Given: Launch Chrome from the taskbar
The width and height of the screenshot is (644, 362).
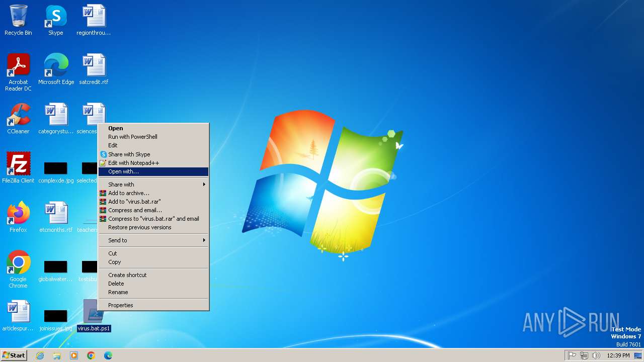Looking at the screenshot, I should 91,355.
